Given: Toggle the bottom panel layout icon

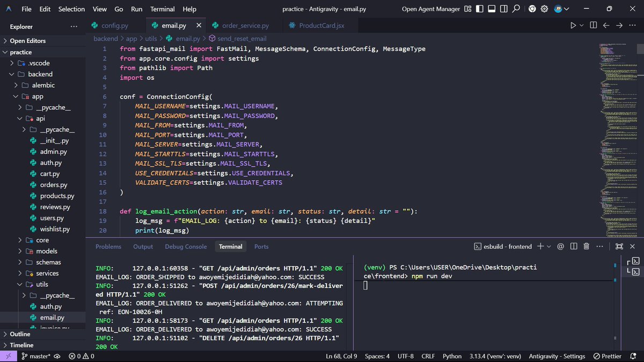Looking at the screenshot, I should (x=492, y=9).
